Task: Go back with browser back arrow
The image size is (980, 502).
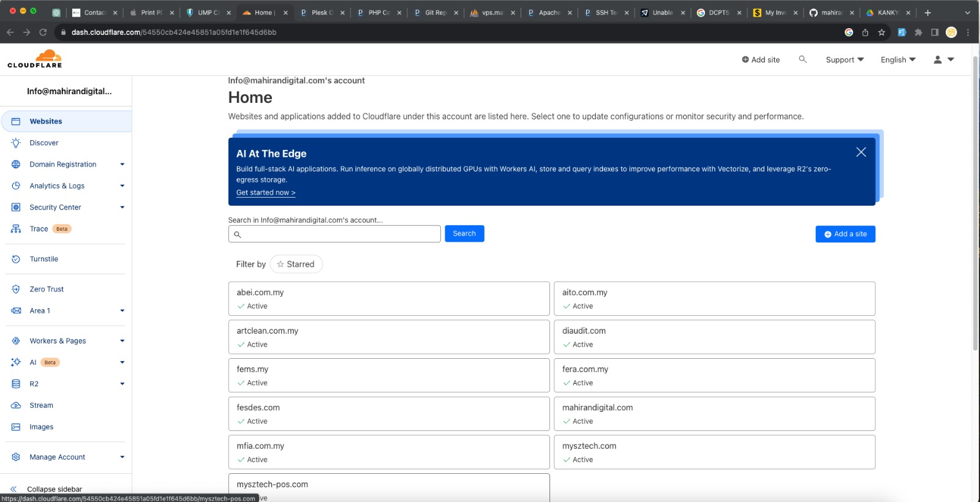Action: click(x=10, y=32)
